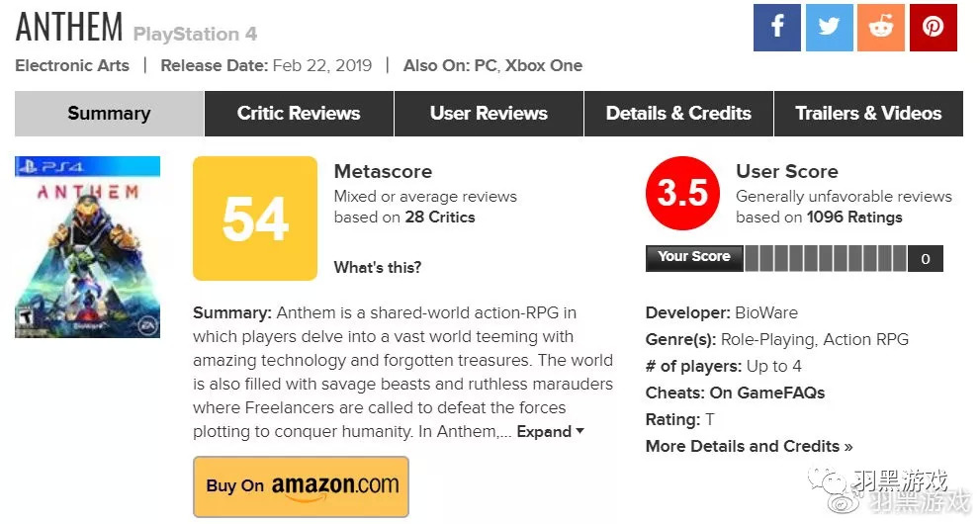Share on Facebook icon
Viewport: 980px width, 524px height.
776,28
